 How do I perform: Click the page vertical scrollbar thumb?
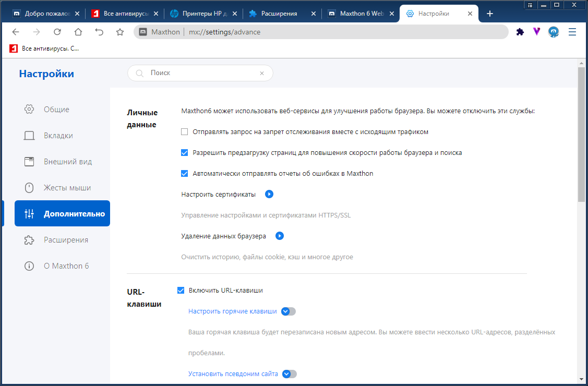pos(581,135)
